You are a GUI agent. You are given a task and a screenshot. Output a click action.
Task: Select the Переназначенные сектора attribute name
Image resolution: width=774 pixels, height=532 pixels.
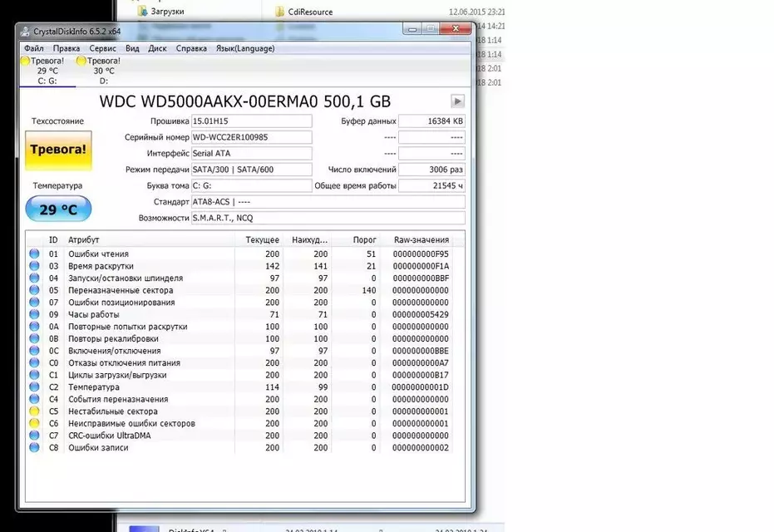[x=121, y=290]
